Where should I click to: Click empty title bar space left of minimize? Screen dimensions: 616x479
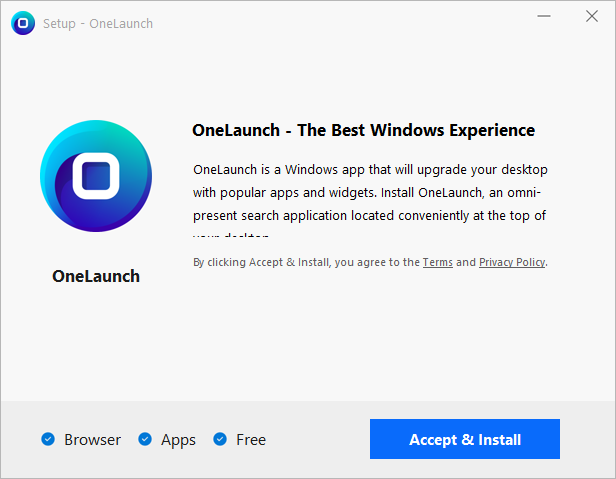coord(350,23)
